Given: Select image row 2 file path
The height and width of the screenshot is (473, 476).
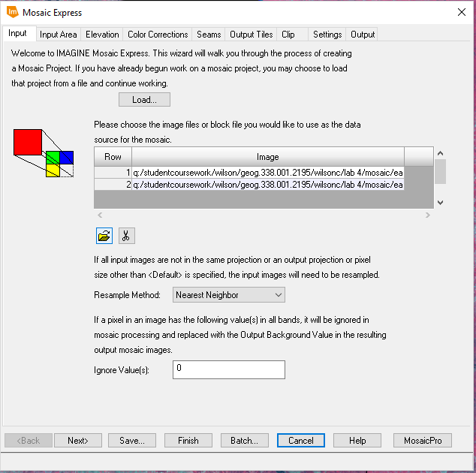Looking at the screenshot, I should [268, 185].
